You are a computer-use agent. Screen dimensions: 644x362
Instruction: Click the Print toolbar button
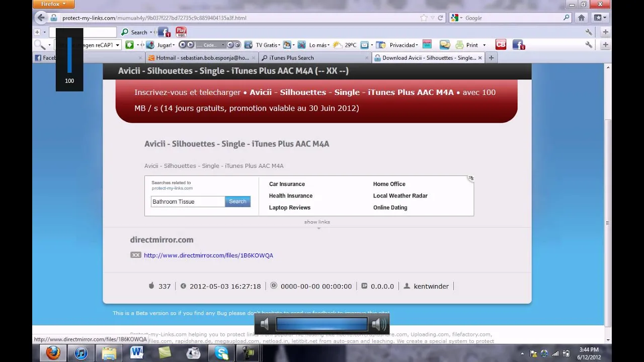click(x=467, y=45)
